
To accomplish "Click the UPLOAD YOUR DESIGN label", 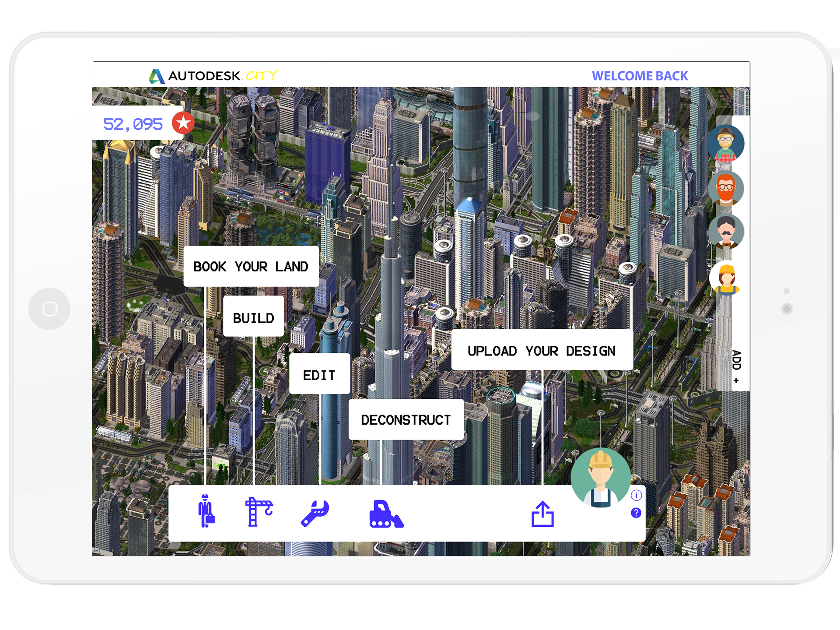I will coord(542,351).
